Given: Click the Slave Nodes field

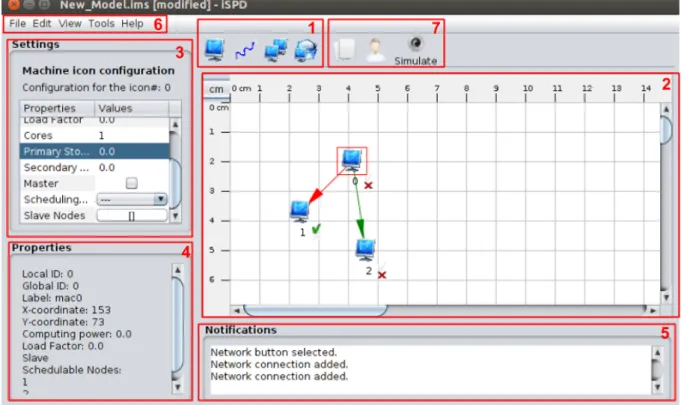Looking at the screenshot, I should (132, 215).
